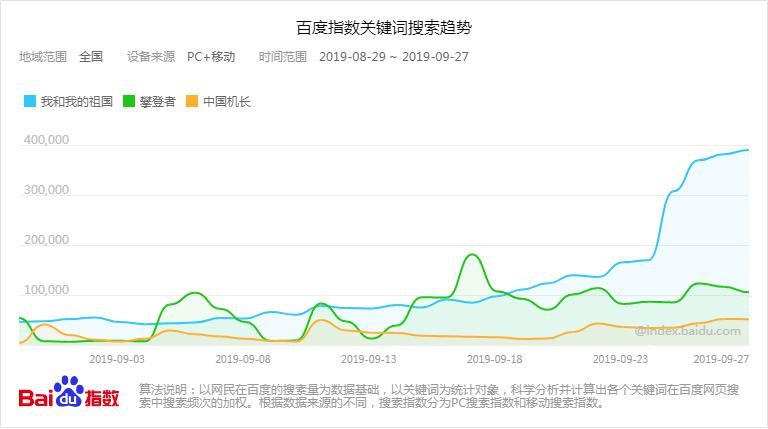The height and width of the screenshot is (429, 768).
Task: Click the 400,000 y-axis label
Action: coord(46,140)
